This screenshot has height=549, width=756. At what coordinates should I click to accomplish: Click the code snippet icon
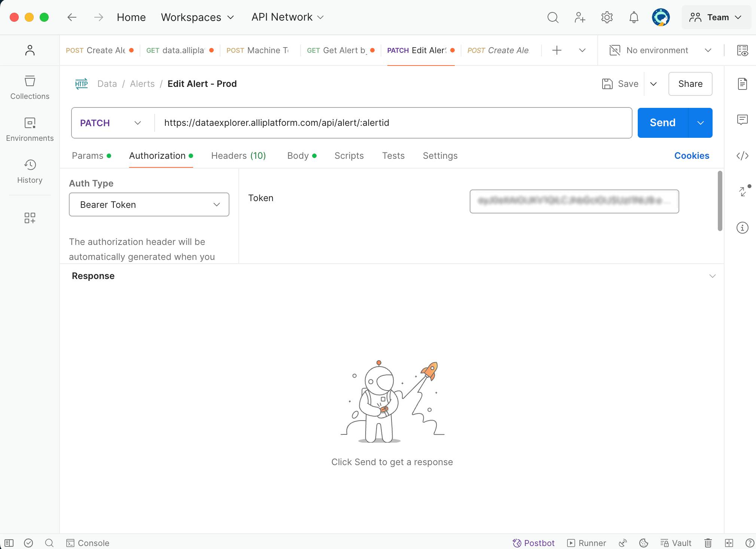742,156
